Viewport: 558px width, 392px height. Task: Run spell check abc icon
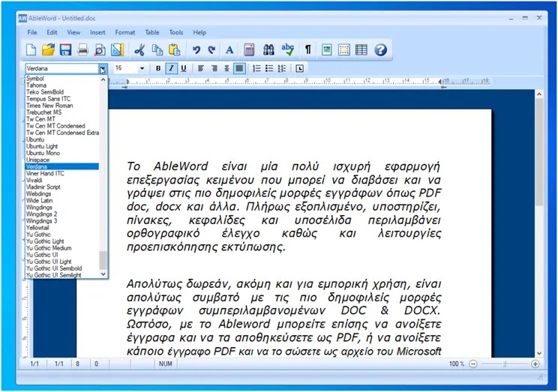point(287,49)
